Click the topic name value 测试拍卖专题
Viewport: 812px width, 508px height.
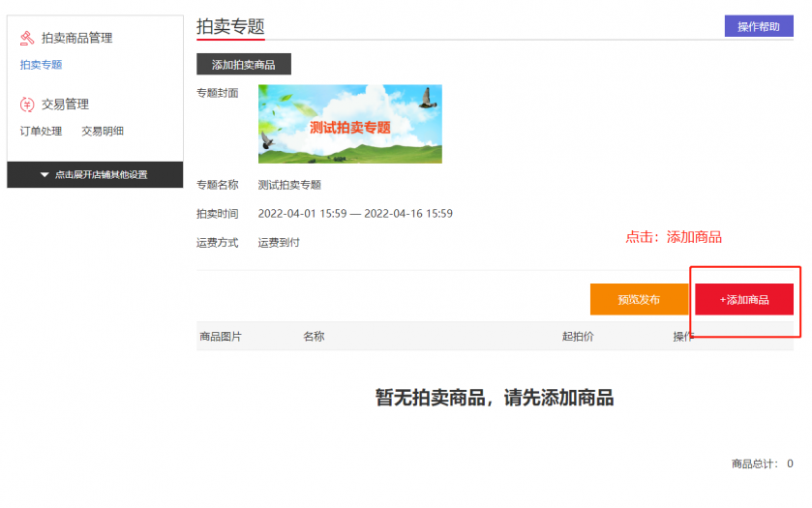(289, 185)
